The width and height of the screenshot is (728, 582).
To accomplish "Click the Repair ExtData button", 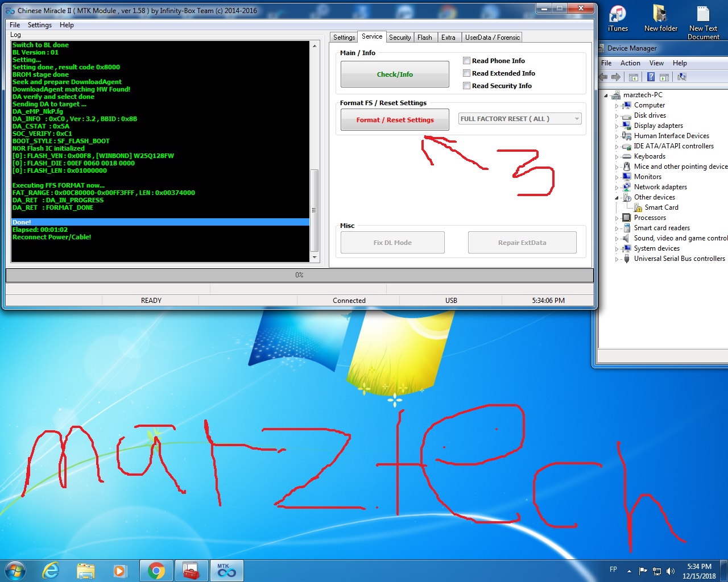I will coord(522,243).
